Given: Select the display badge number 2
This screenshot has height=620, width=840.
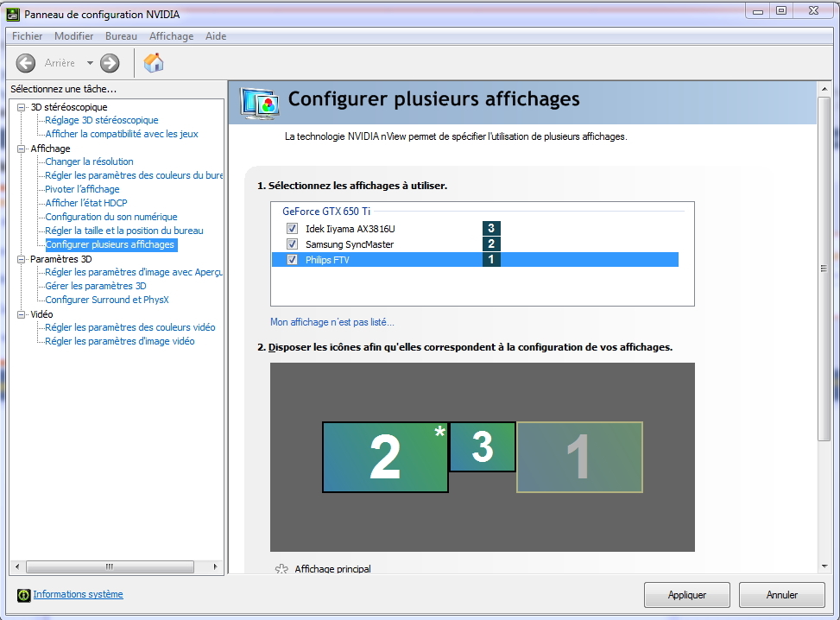Looking at the screenshot, I should click(491, 244).
